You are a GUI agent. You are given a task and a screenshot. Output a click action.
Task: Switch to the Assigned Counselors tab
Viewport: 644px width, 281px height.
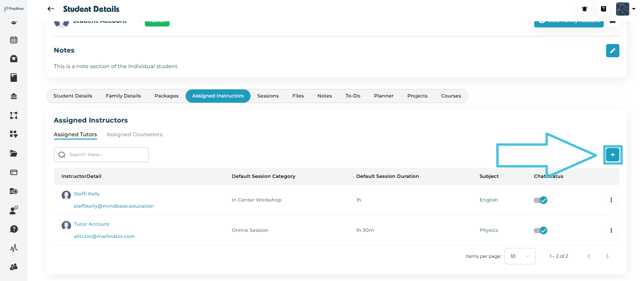pos(134,135)
